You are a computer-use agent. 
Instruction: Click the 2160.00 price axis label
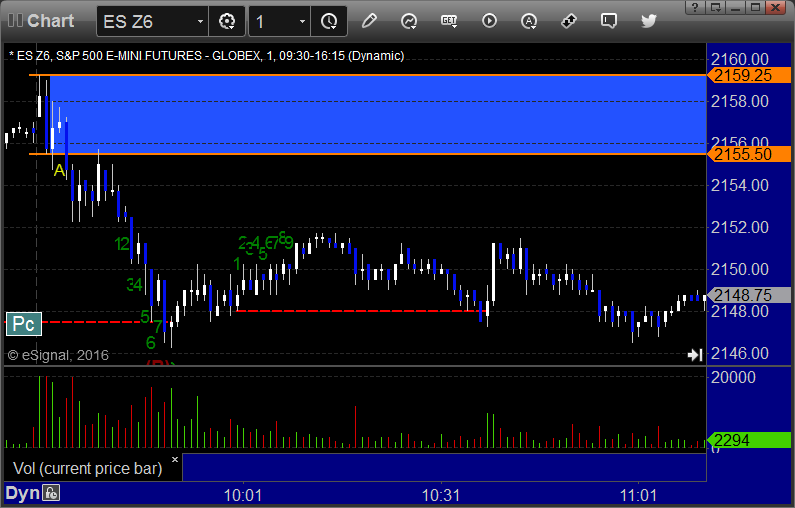[740, 59]
